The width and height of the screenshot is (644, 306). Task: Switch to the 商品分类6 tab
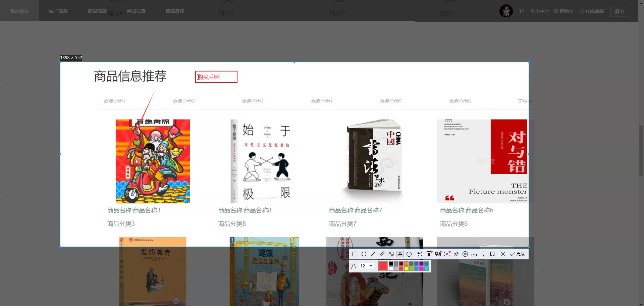coord(460,101)
